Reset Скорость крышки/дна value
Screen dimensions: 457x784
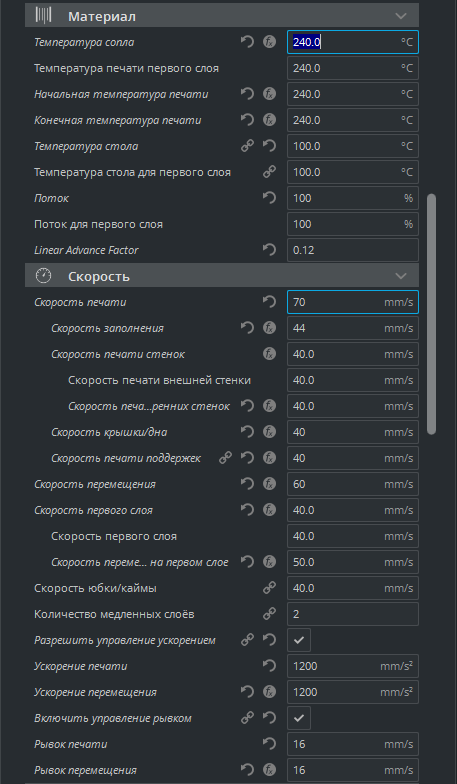tap(248, 432)
